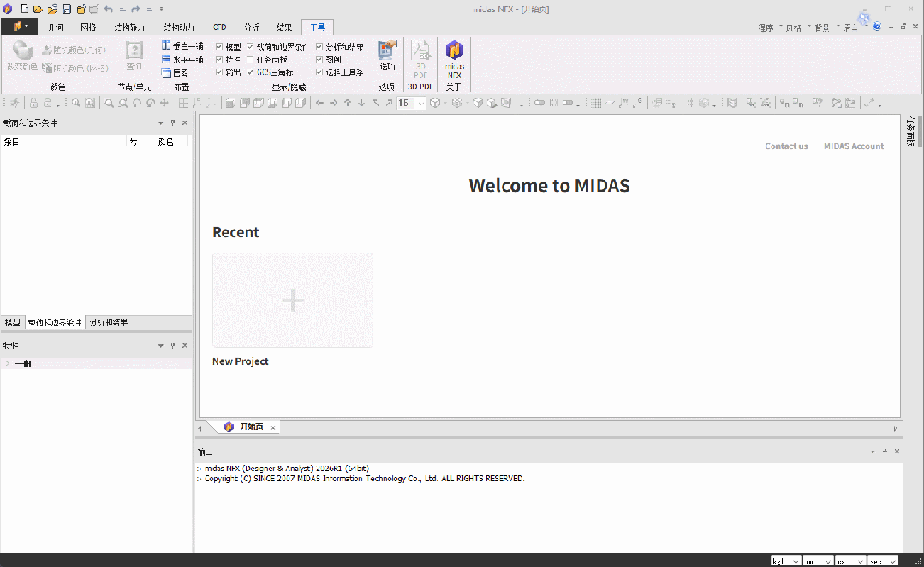Click the Save disk icon in title bar
The height and width of the screenshot is (567, 924).
tap(67, 9)
